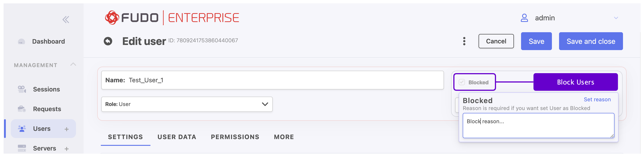This screenshot has width=644, height=159.
Task: Open the PERMISSIONS tab
Action: click(x=235, y=137)
